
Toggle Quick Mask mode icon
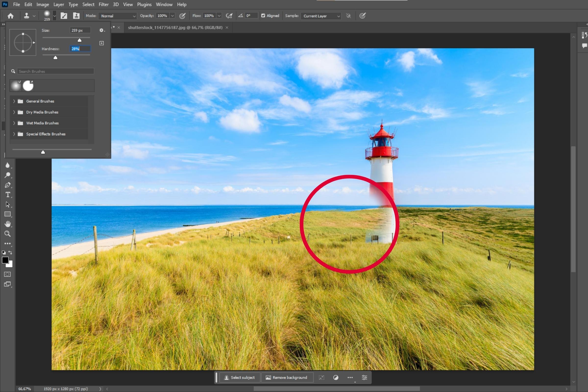coord(8,274)
